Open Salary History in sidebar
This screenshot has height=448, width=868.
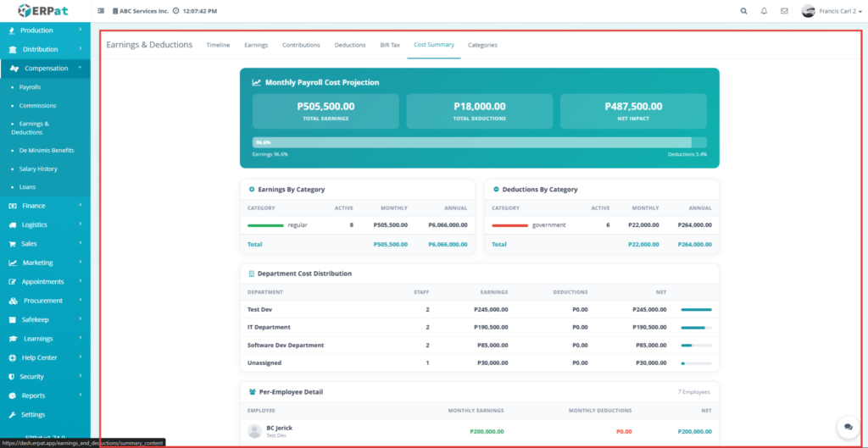point(38,169)
